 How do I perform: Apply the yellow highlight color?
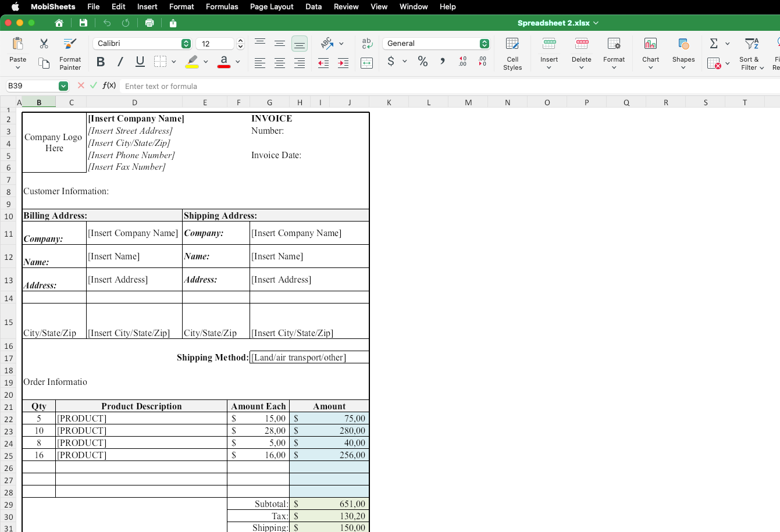click(x=192, y=62)
